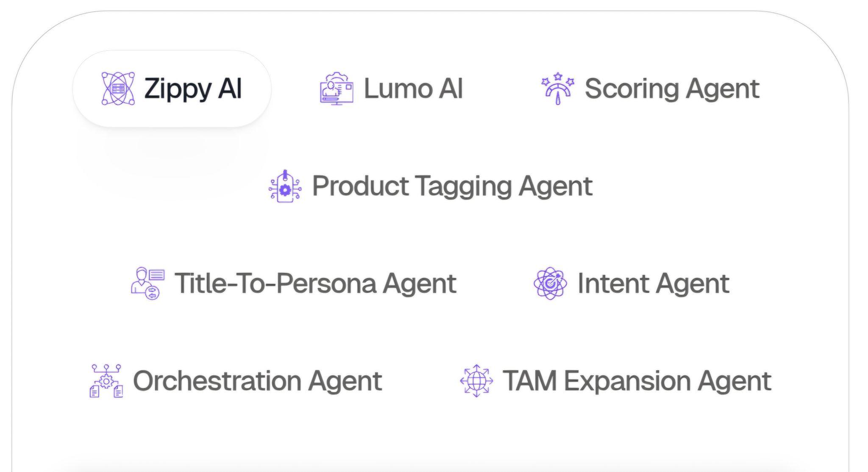Click the Title-To-Persona Agent person icon
The height and width of the screenshot is (472, 868).
click(147, 283)
